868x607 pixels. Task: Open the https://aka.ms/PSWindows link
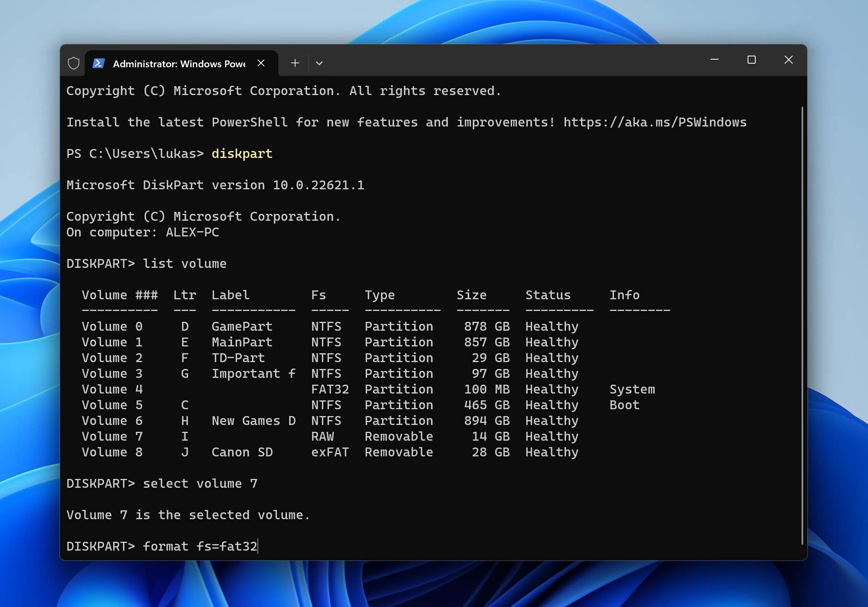pyautogui.click(x=655, y=122)
